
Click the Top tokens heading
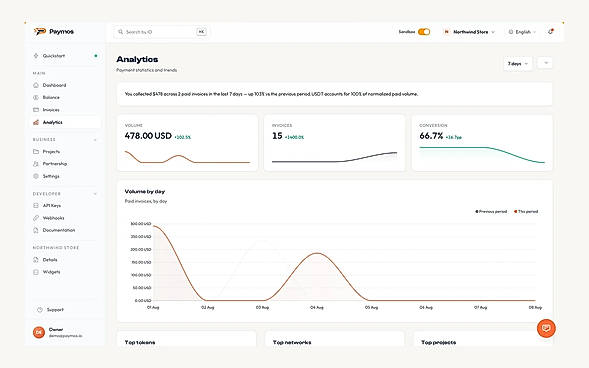point(140,342)
